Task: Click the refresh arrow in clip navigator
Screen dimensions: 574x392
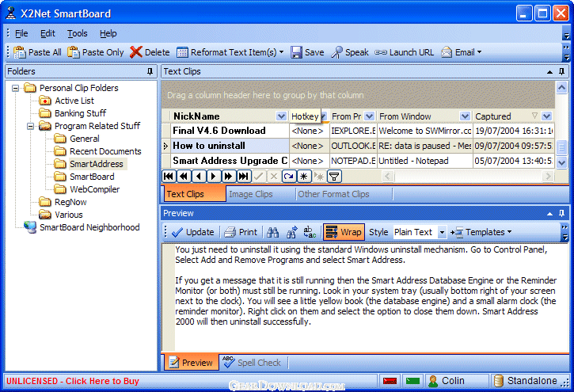Action: click(289, 177)
